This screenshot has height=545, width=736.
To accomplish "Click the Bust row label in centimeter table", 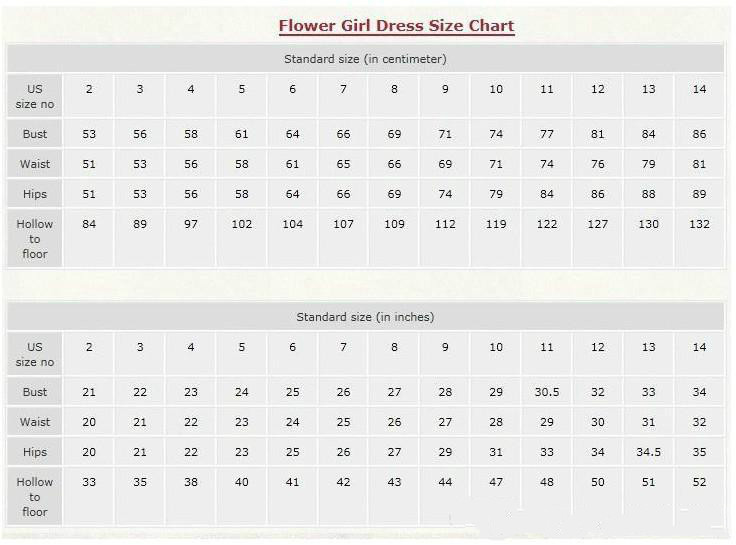I will point(35,134).
